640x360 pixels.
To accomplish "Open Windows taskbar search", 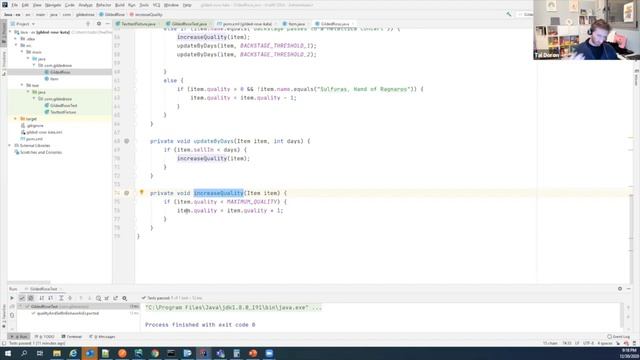I will coord(24,353).
